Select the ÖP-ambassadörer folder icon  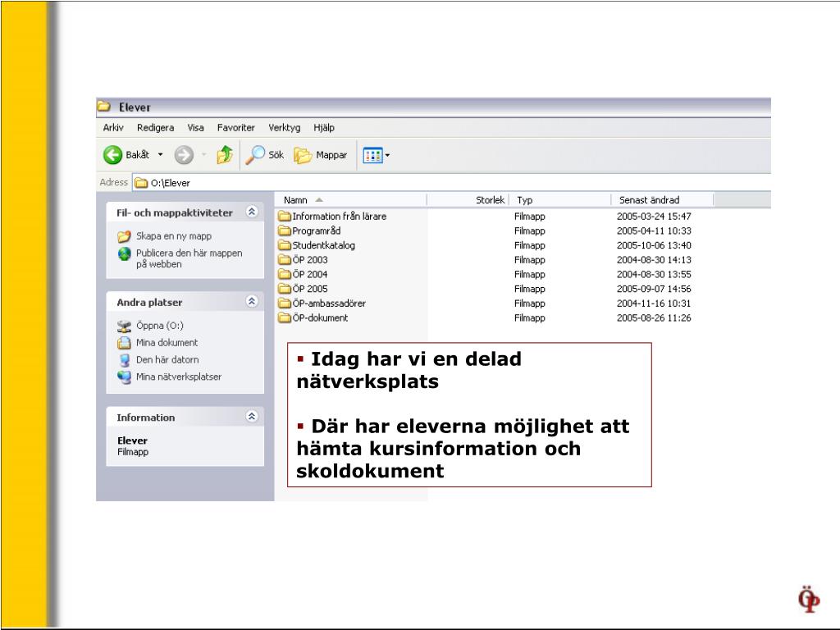pyautogui.click(x=285, y=304)
